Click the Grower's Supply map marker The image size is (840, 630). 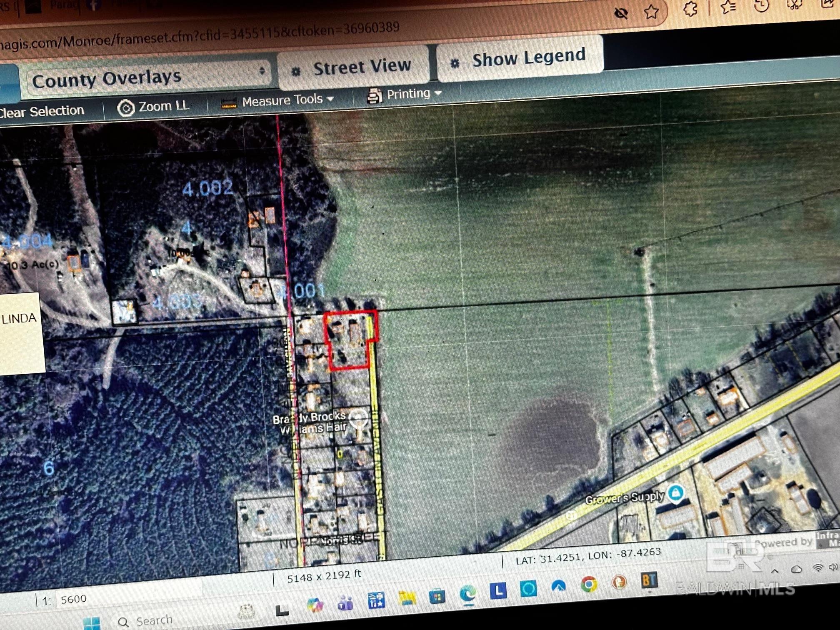coord(675,493)
